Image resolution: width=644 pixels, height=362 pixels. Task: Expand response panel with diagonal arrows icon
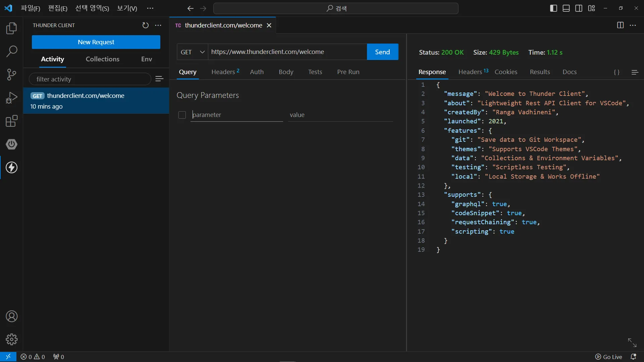click(x=632, y=343)
